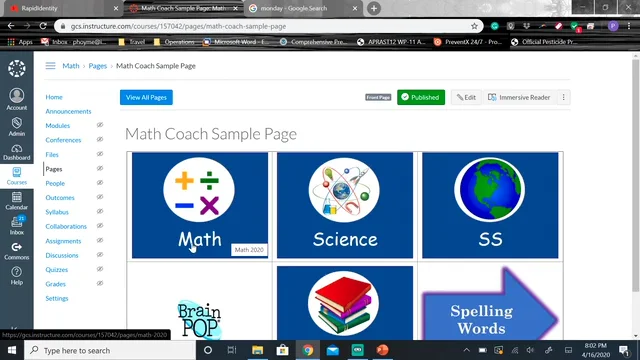
Task: Open Chrome profile avatar P
Action: [x=613, y=26]
